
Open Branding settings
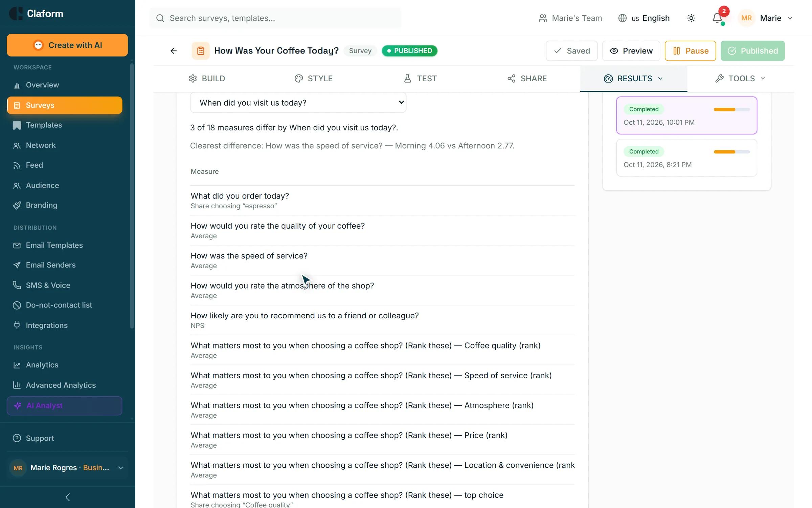[x=64, y=205]
